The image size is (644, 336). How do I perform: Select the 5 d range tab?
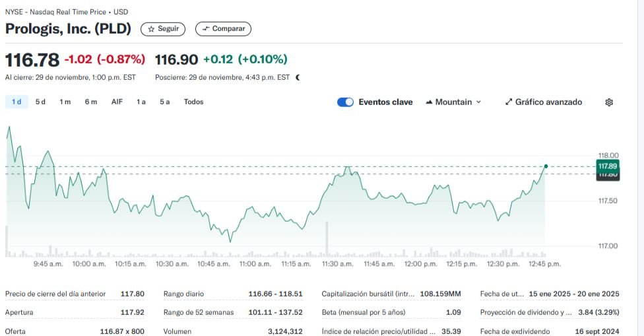pyautogui.click(x=40, y=102)
